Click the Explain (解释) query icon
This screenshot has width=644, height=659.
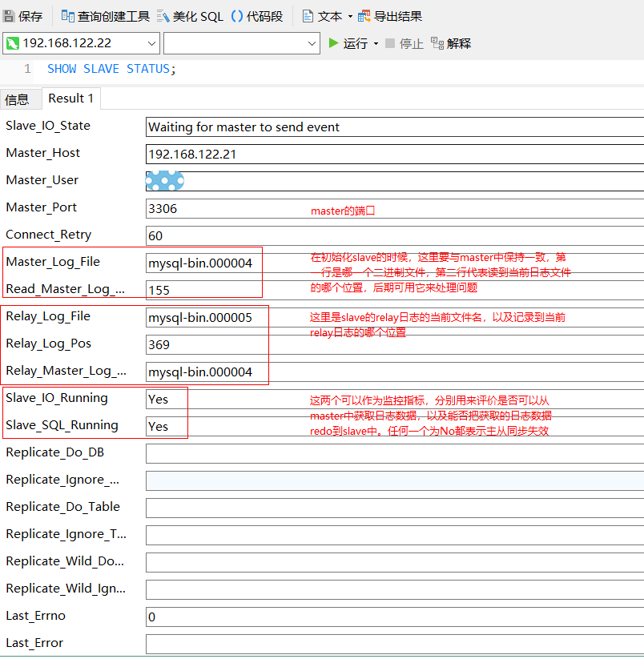437,43
